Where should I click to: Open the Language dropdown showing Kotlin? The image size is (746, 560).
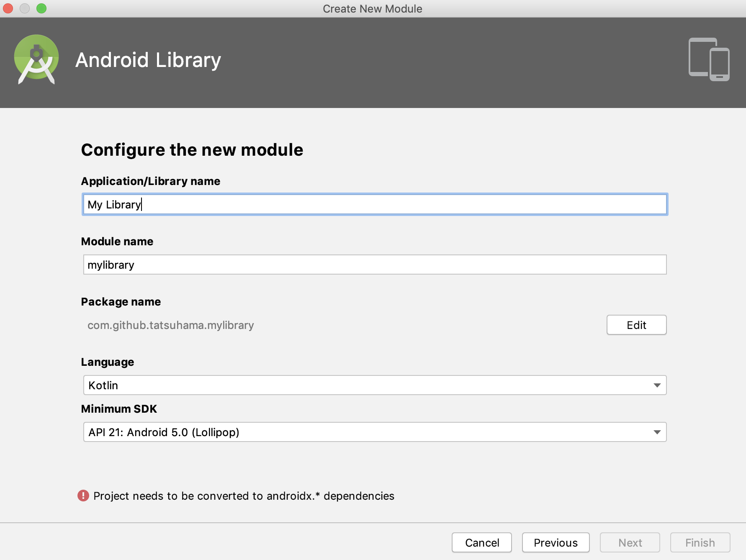tap(375, 385)
